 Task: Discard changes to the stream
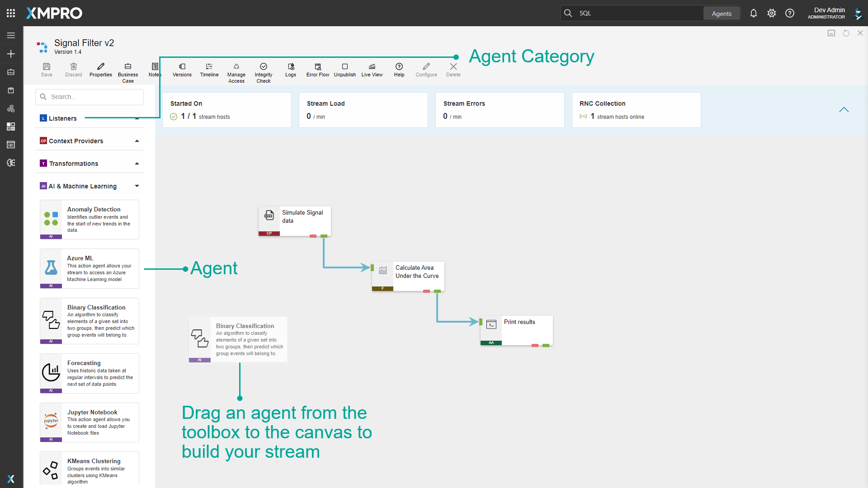tap(73, 70)
